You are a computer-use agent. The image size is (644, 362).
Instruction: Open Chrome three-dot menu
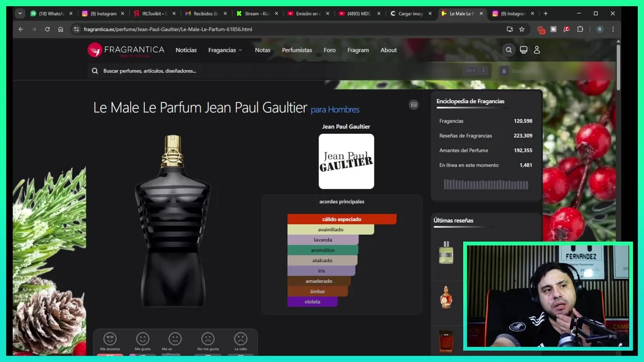tap(613, 29)
